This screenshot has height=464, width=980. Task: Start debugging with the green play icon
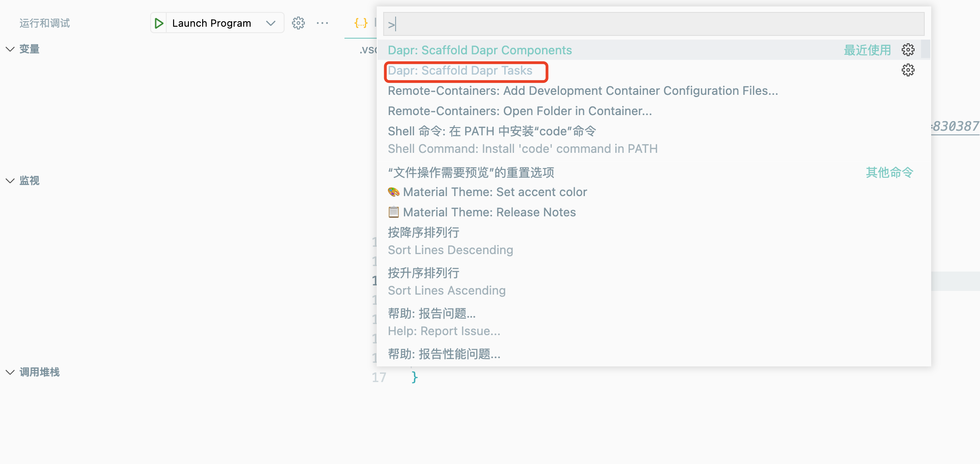159,23
